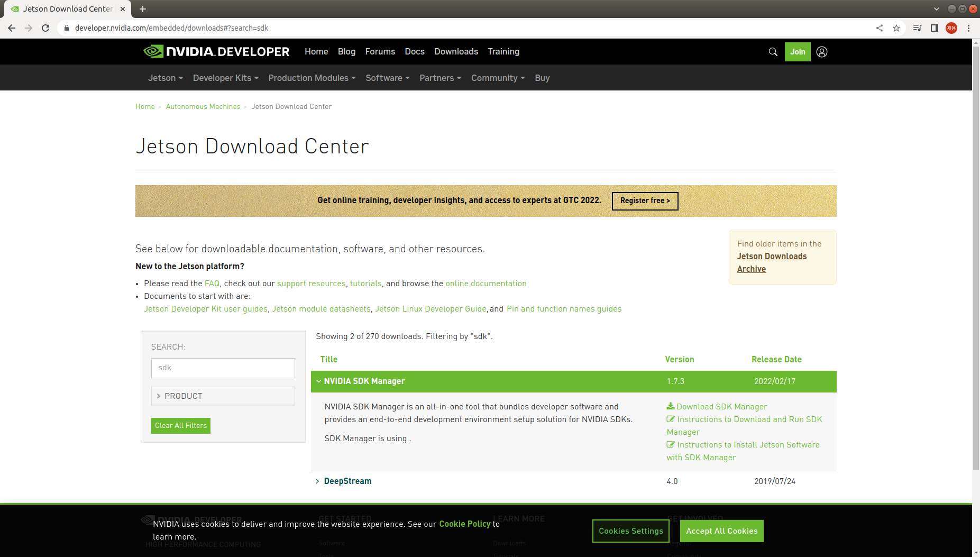The width and height of the screenshot is (980, 557).
Task: Open Instructions to Download and Run SDK Manager
Action: point(744,426)
